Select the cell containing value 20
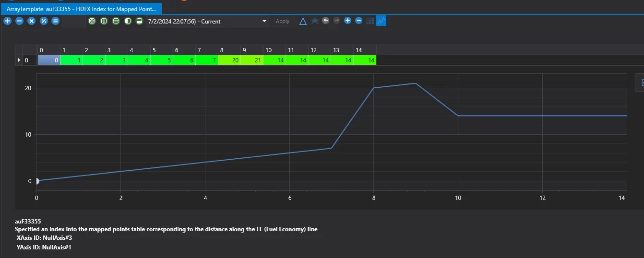Image resolution: width=644 pixels, height=258 pixels. [229, 60]
